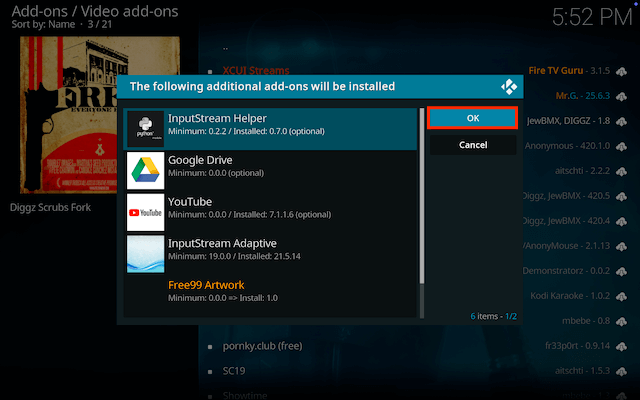The image size is (640, 400).
Task: Click the Kodi logo in the dialog header
Action: coord(509,87)
